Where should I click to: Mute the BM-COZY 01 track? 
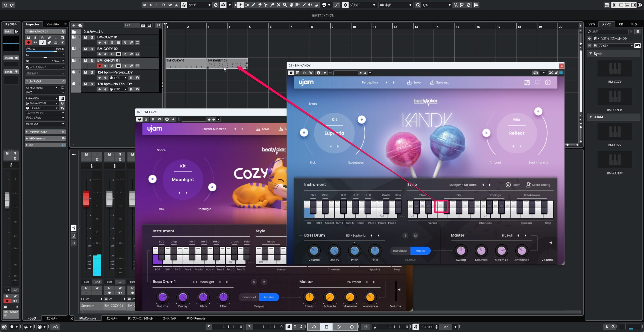coord(86,37)
